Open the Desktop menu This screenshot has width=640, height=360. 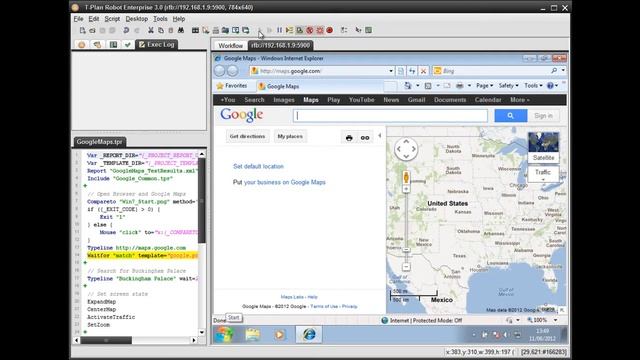(137, 19)
